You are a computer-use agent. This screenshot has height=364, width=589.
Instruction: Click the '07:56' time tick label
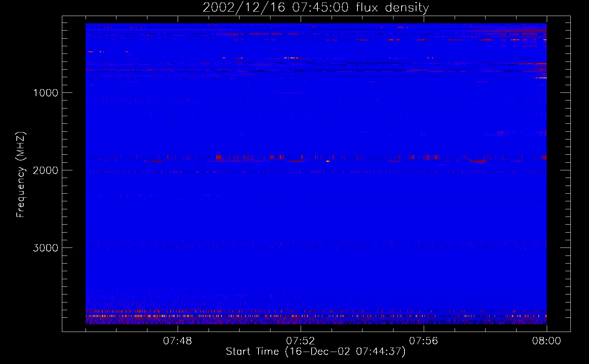(x=424, y=341)
